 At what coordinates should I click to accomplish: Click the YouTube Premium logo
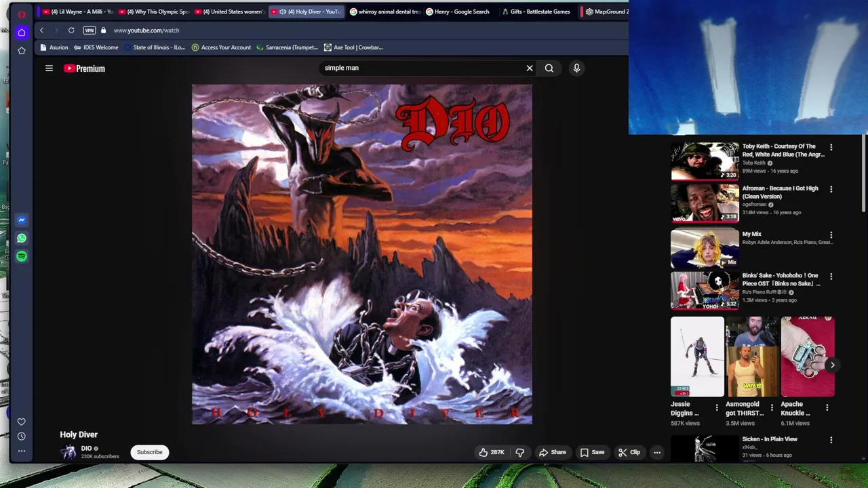[x=85, y=68]
